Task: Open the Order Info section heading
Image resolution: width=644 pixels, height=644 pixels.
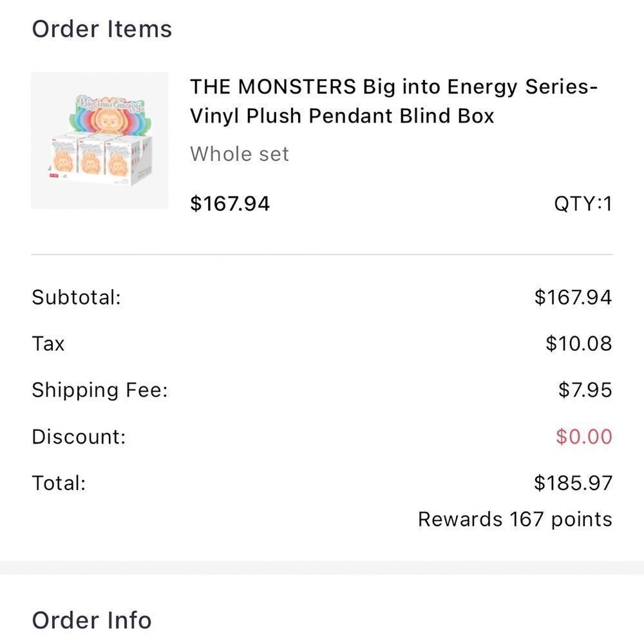Action: [x=91, y=620]
